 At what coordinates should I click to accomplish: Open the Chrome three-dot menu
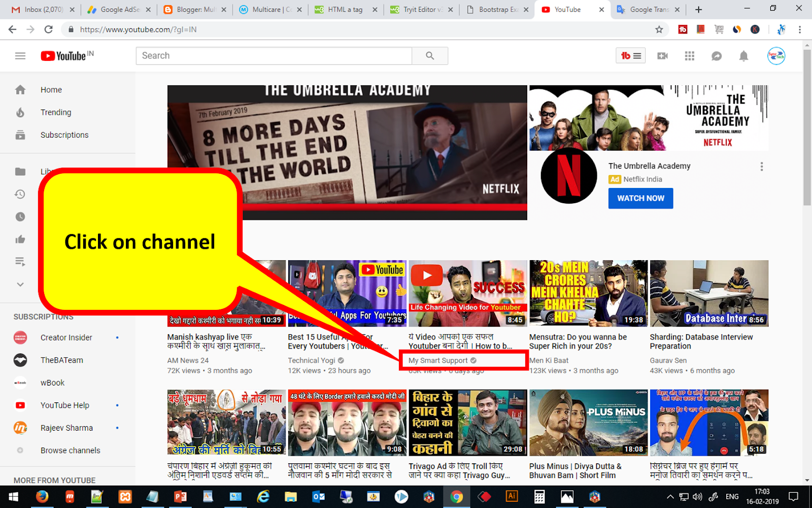(x=800, y=29)
